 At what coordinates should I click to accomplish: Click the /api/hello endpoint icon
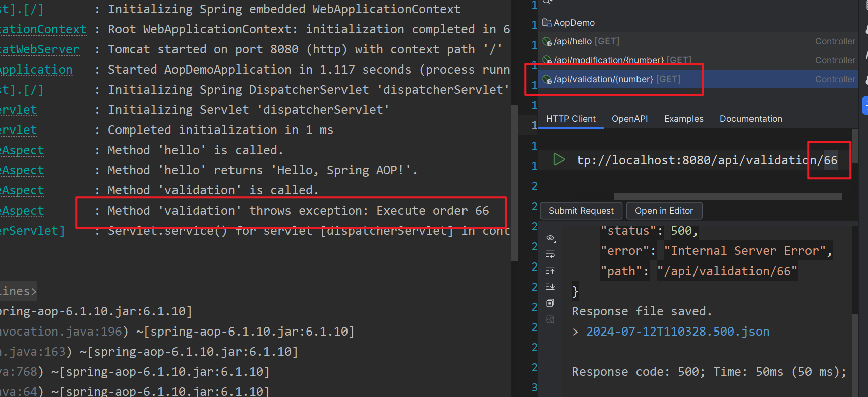click(x=547, y=42)
